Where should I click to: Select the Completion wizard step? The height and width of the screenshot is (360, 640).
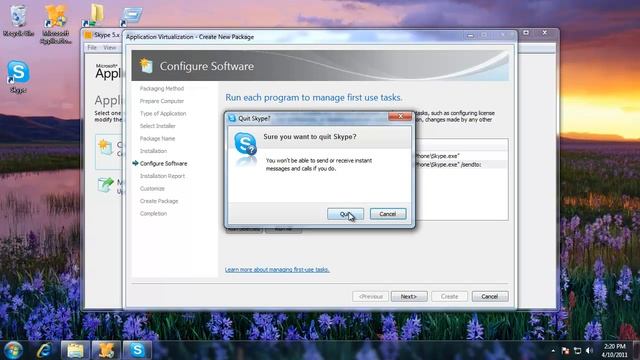[x=153, y=213]
